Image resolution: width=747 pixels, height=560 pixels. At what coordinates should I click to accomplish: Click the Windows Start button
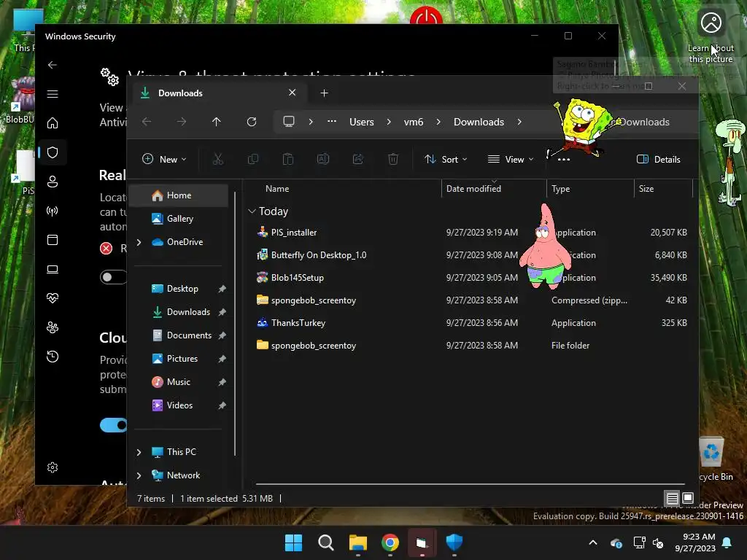(293, 542)
